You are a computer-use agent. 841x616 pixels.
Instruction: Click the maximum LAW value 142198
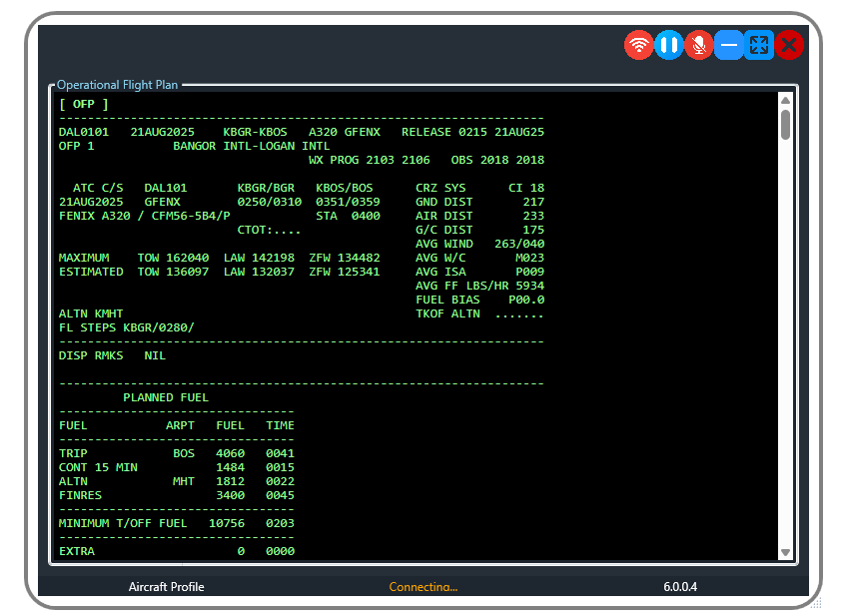pos(273,258)
